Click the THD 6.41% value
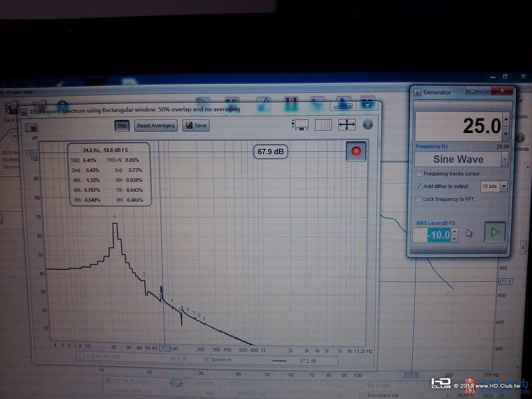This screenshot has height=399, width=532. coord(89,160)
